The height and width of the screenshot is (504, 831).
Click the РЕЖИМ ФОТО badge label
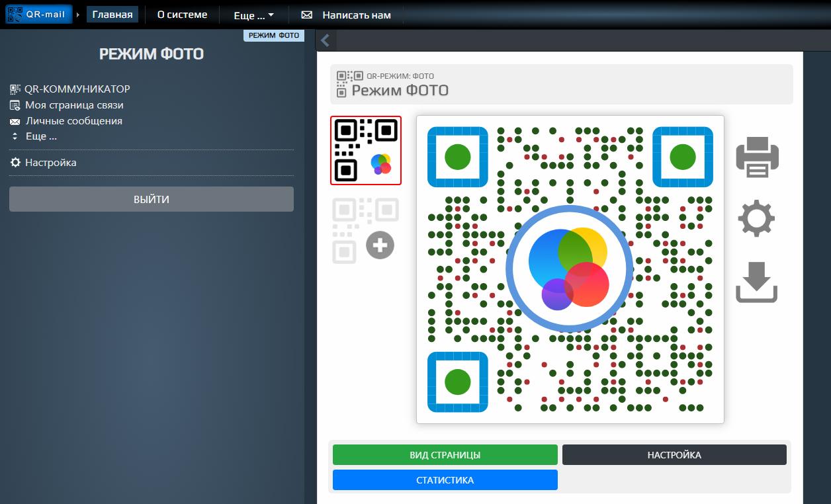274,35
